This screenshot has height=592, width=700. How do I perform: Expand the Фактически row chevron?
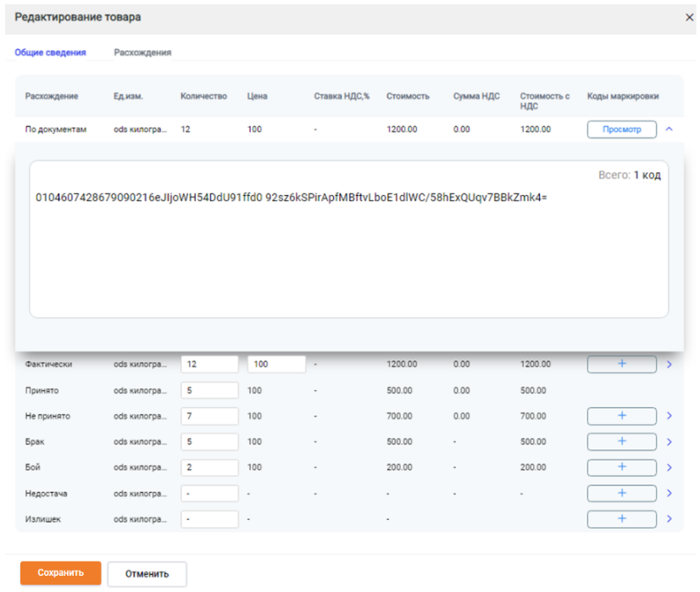tap(669, 364)
